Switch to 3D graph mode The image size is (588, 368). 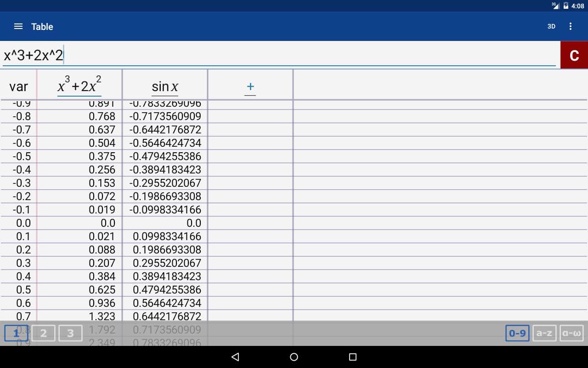551,27
